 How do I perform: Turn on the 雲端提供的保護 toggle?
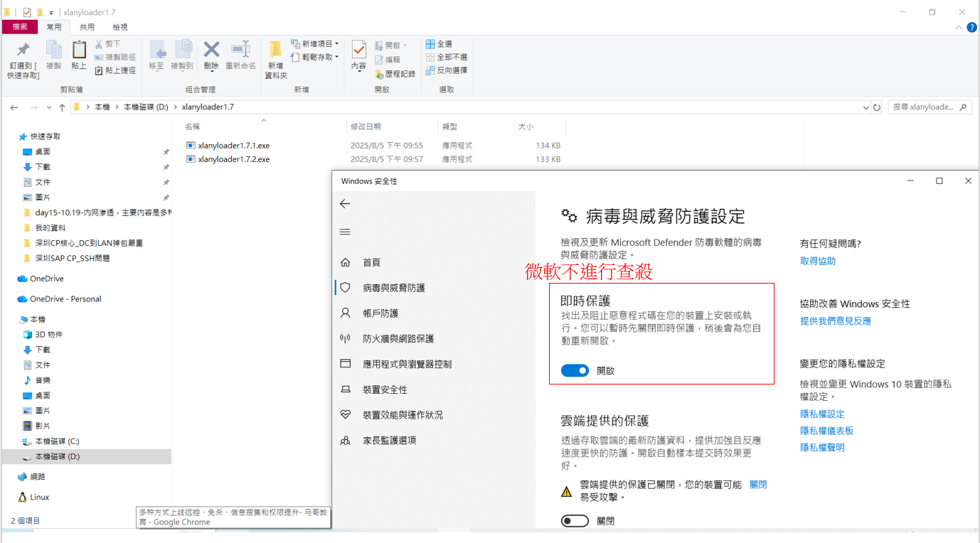[575, 521]
